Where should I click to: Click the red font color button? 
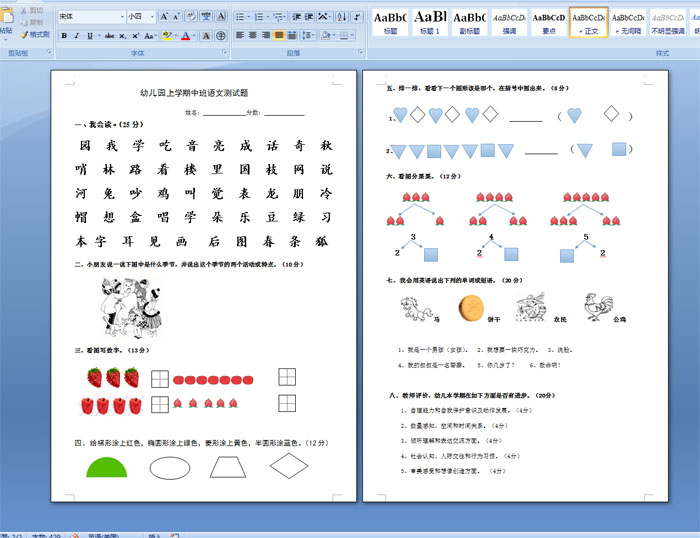pyautogui.click(x=186, y=36)
